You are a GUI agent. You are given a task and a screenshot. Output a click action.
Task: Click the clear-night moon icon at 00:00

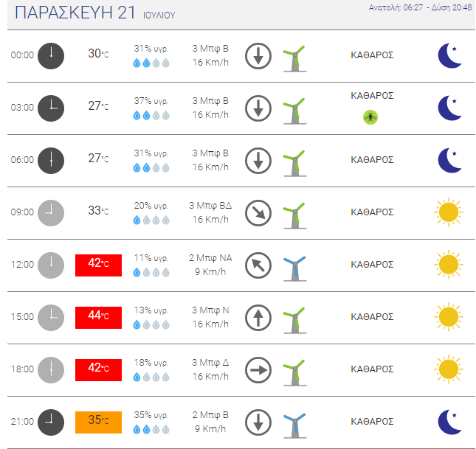pos(450,56)
